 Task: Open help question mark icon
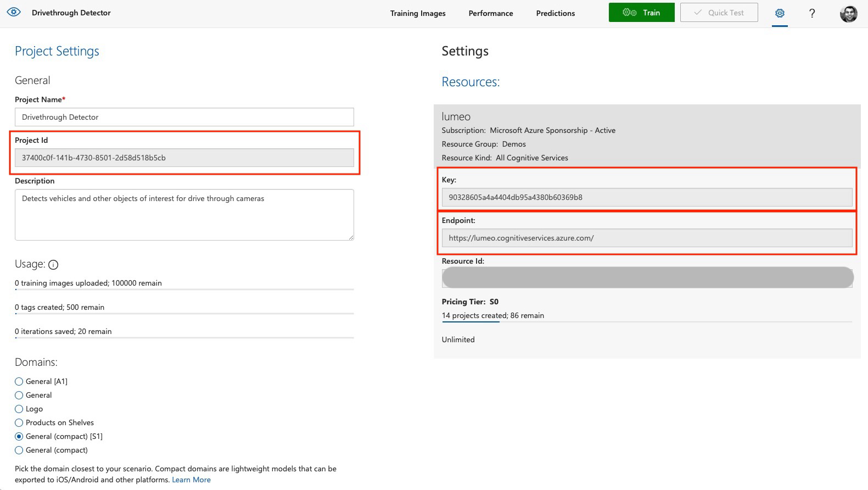click(x=812, y=13)
